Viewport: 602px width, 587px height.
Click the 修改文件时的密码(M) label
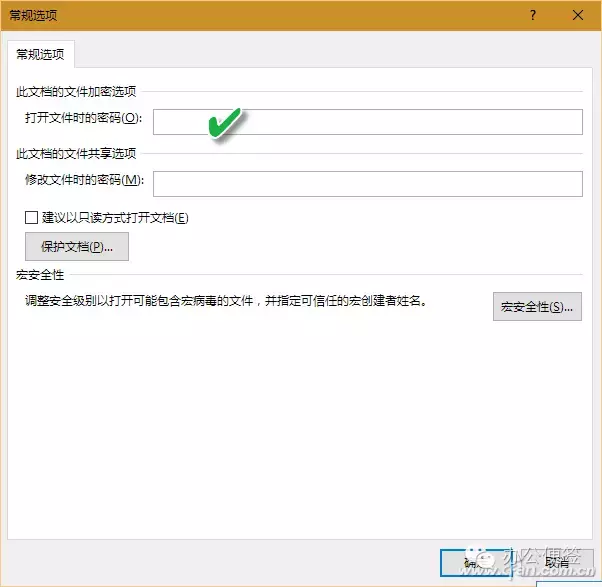pyautogui.click(x=84, y=179)
